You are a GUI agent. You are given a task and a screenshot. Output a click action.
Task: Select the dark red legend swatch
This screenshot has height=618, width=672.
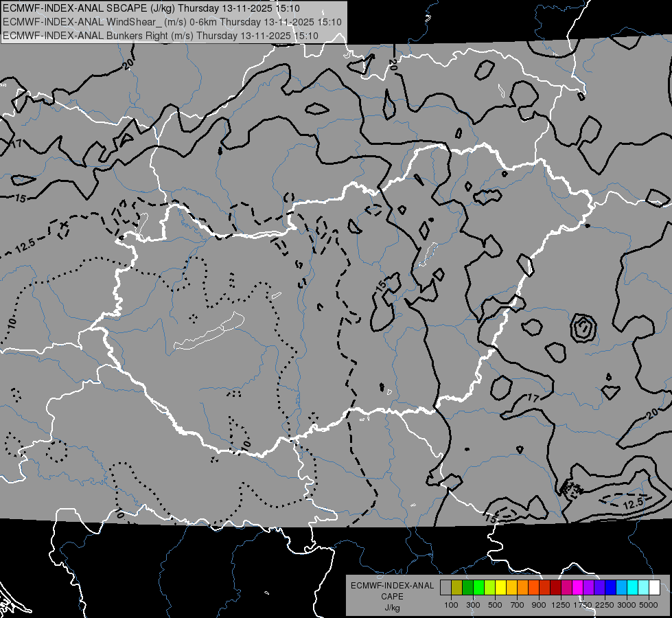[556, 587]
